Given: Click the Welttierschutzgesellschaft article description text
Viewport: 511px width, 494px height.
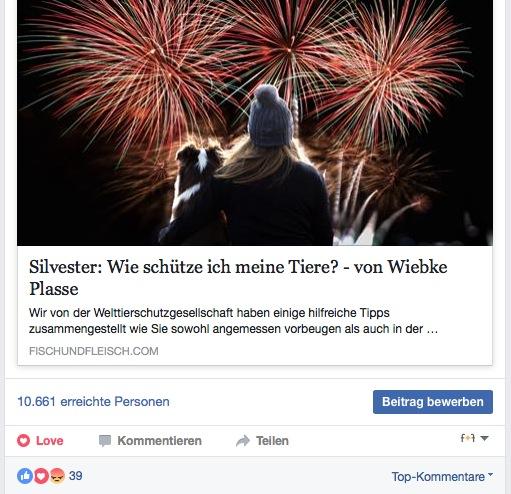Looking at the screenshot, I should pyautogui.click(x=233, y=321).
